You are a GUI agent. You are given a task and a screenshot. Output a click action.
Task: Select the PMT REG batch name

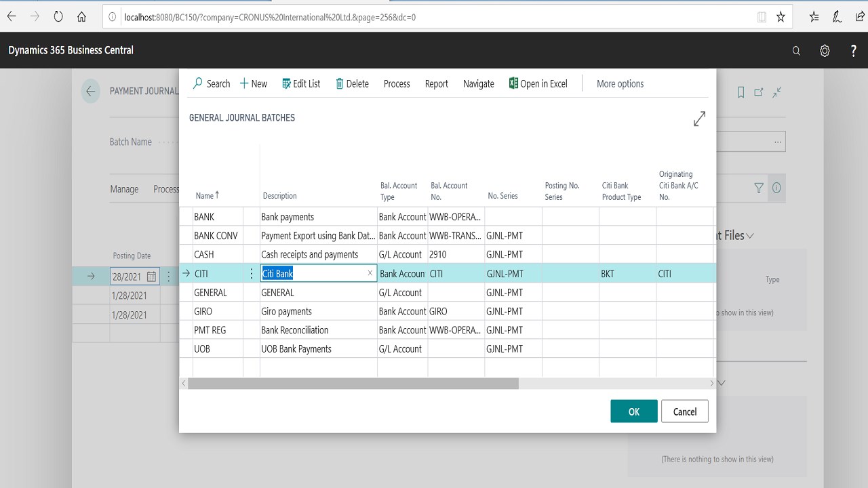coord(210,330)
